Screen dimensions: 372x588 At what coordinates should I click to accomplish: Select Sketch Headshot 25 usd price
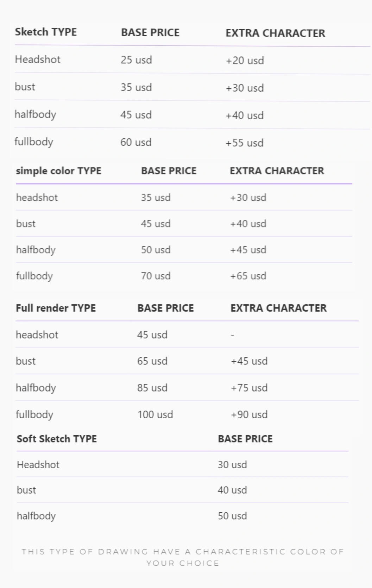[136, 60]
